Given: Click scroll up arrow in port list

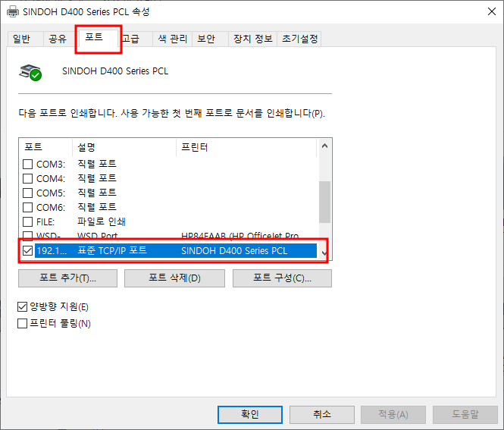Looking at the screenshot, I should [324, 146].
